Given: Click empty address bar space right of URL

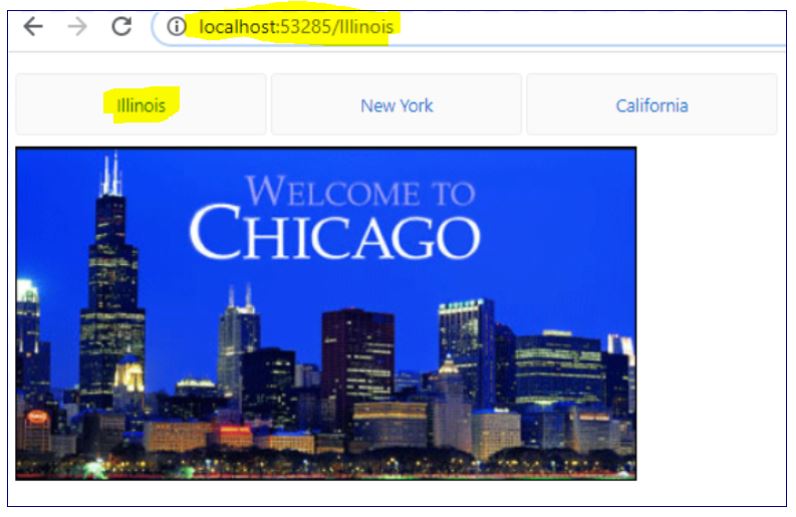Looking at the screenshot, I should pyautogui.click(x=600, y=27).
